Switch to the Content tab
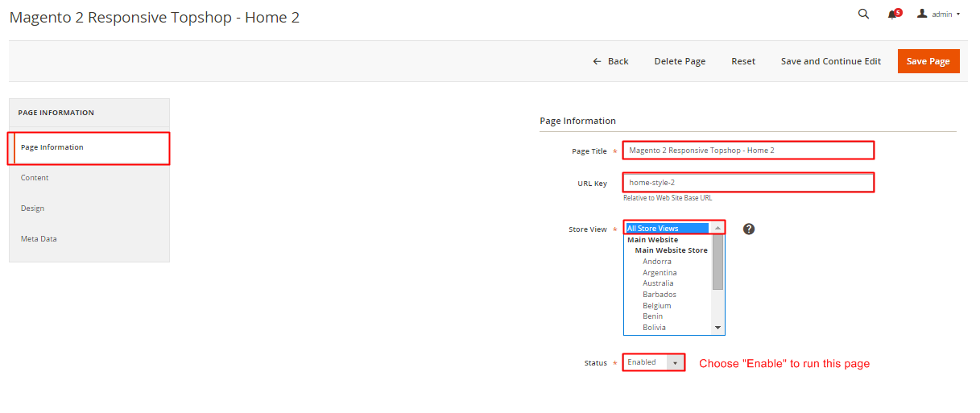This screenshot has height=413, width=980. (x=89, y=178)
